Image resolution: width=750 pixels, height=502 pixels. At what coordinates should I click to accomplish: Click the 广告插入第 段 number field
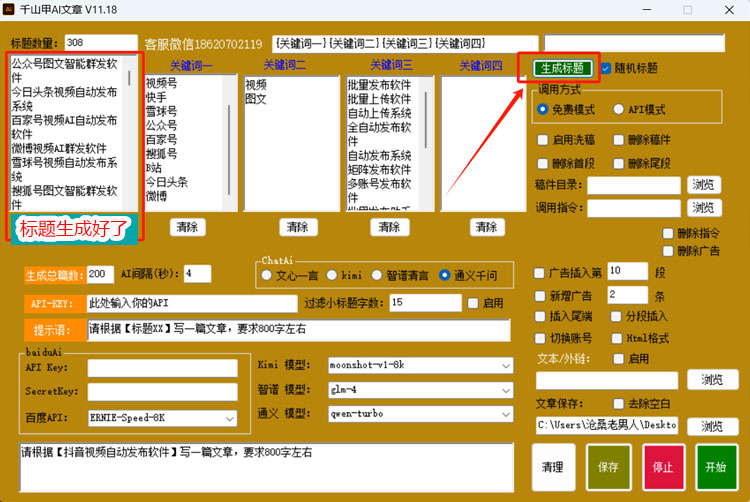click(x=628, y=271)
